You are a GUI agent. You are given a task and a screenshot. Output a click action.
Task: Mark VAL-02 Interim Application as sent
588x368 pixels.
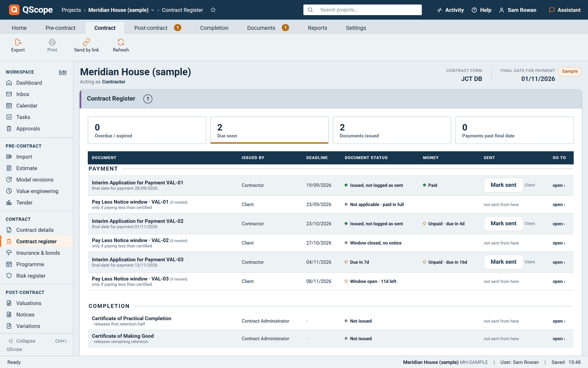click(503, 223)
